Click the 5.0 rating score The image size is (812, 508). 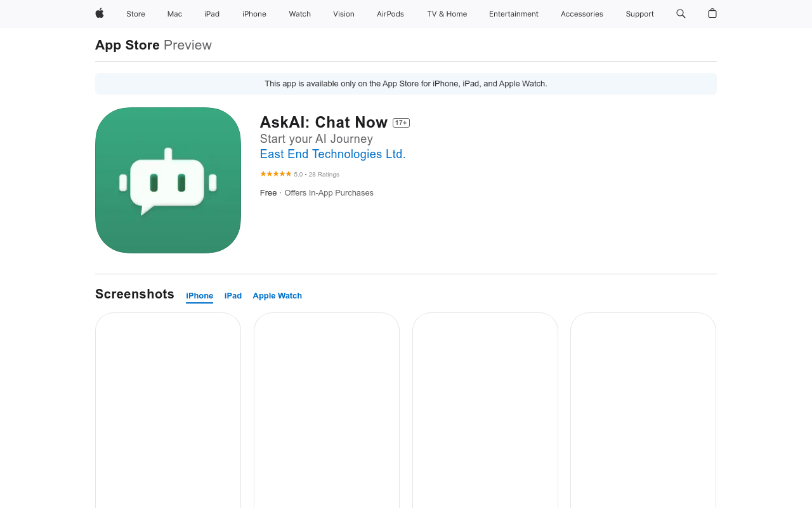[x=298, y=173]
